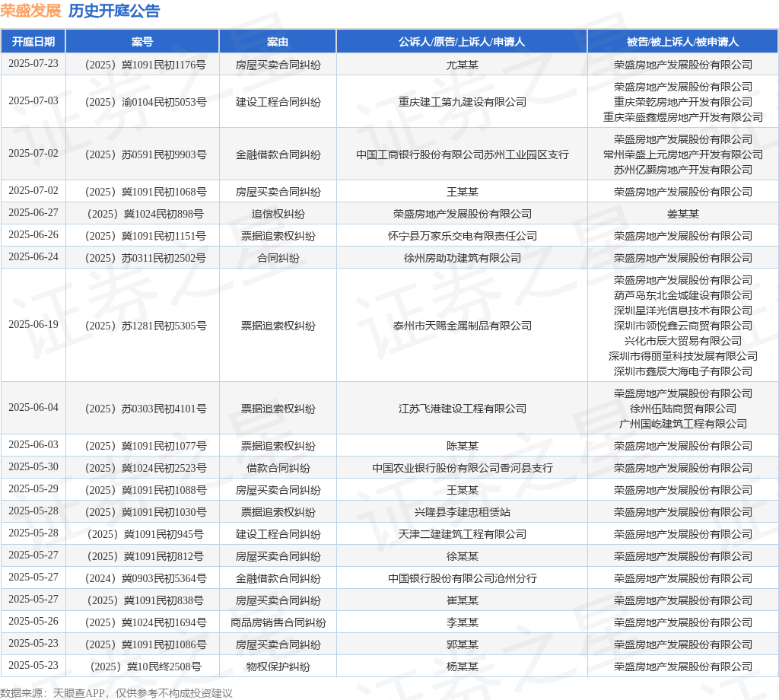Click plaintiff 徐州房助功建筑有限公司
The image size is (779, 700).
[462, 259]
